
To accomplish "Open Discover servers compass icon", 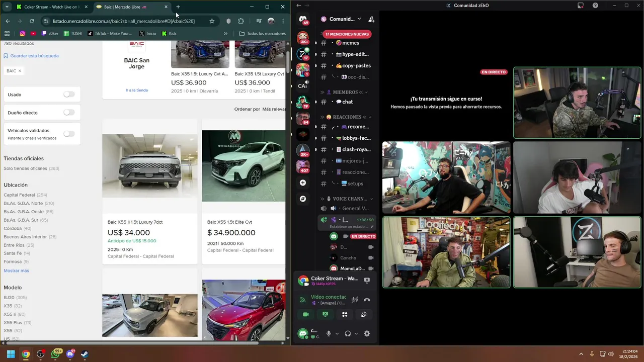I will (x=303, y=199).
